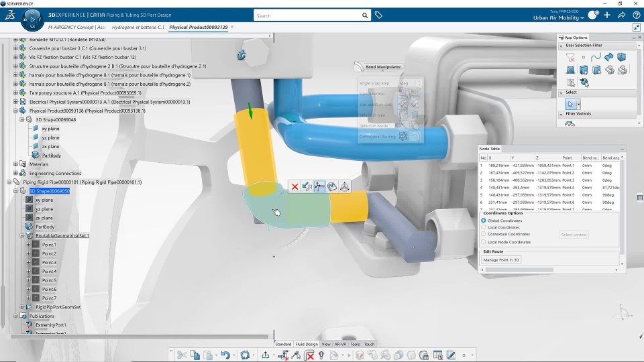Image resolution: width=644 pixels, height=362 pixels.
Task: Click in the Search input field
Action: 308,15
